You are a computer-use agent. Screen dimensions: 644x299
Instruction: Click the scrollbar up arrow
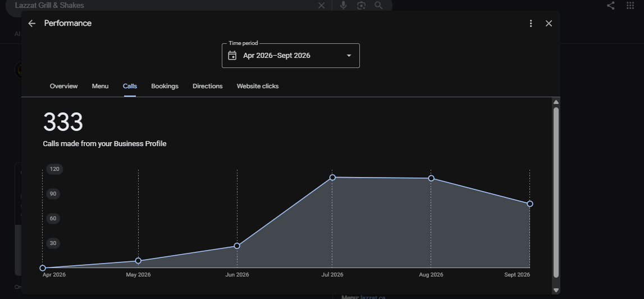[x=556, y=102]
